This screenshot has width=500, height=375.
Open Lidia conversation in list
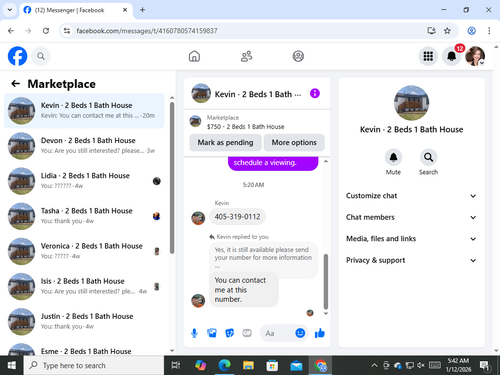coord(84,181)
